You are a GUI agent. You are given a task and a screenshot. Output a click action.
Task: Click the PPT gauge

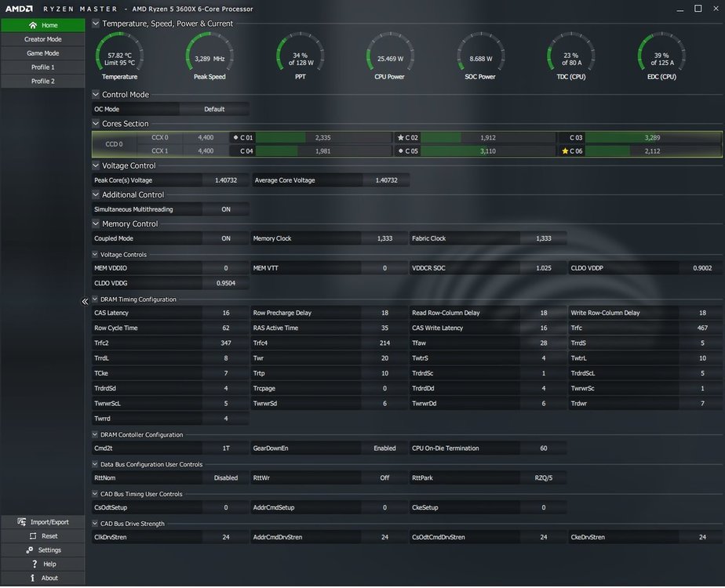pos(300,56)
